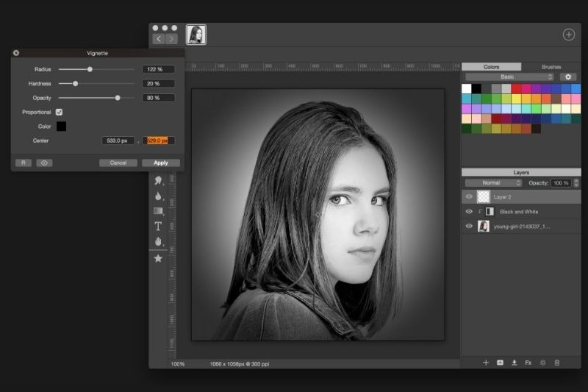Click the highlighted Center Y field
The height and width of the screenshot is (392, 588).
pyautogui.click(x=158, y=140)
